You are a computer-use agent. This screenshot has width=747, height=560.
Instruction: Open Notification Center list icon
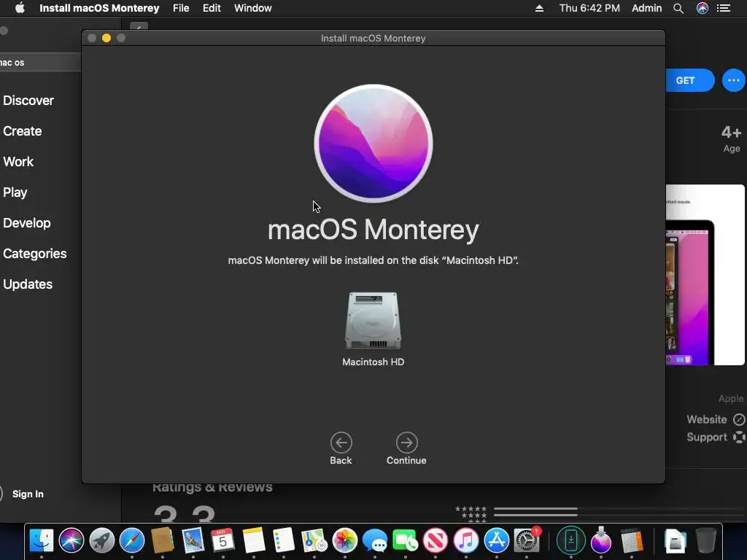click(x=724, y=8)
